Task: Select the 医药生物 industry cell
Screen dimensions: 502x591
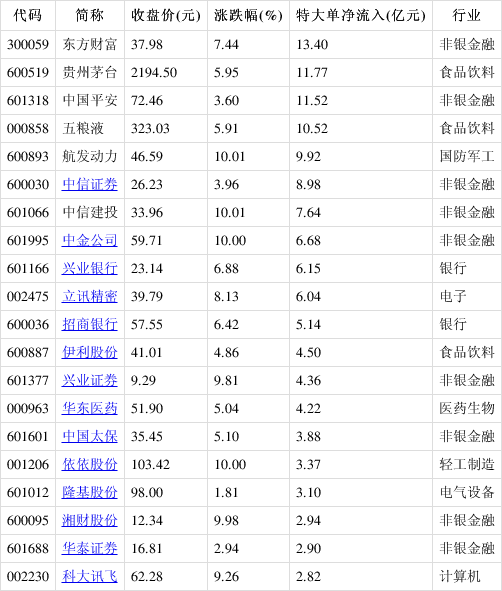Action: [x=467, y=408]
